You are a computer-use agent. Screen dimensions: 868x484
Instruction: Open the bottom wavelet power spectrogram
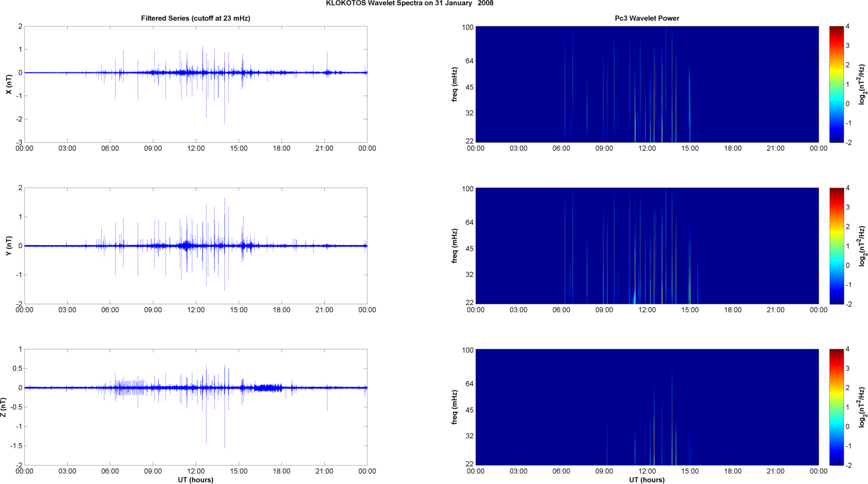tap(647, 407)
